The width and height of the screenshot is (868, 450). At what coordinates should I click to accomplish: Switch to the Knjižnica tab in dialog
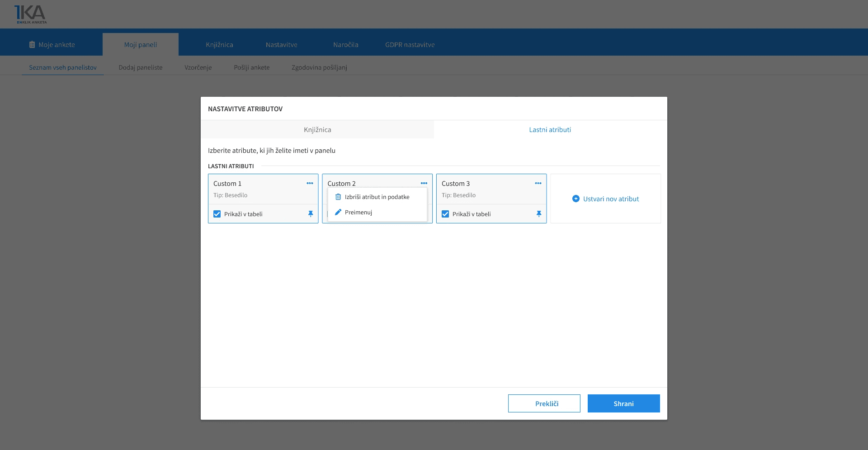[317, 129]
